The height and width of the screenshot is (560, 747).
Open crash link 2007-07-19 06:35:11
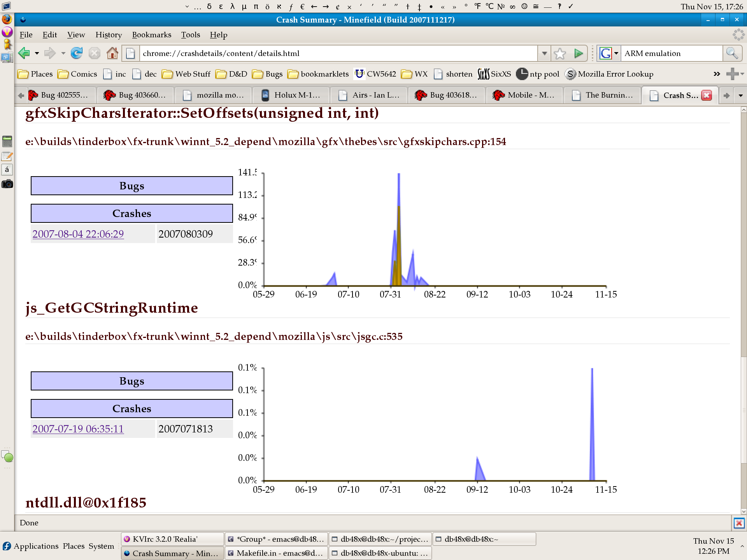(78, 429)
